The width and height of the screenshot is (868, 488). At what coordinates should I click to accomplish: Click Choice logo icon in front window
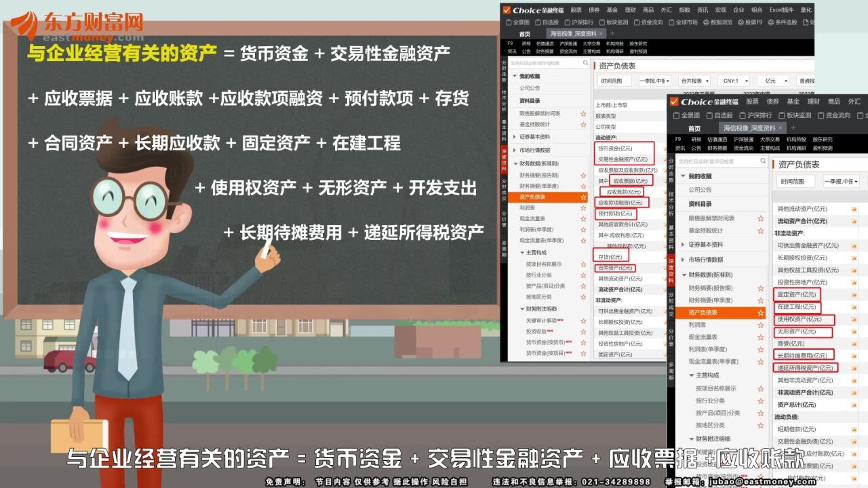tap(674, 102)
